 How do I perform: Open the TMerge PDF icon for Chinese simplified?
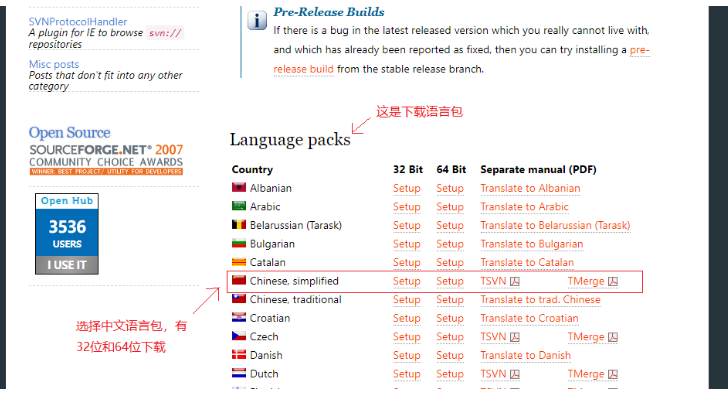coord(613,281)
